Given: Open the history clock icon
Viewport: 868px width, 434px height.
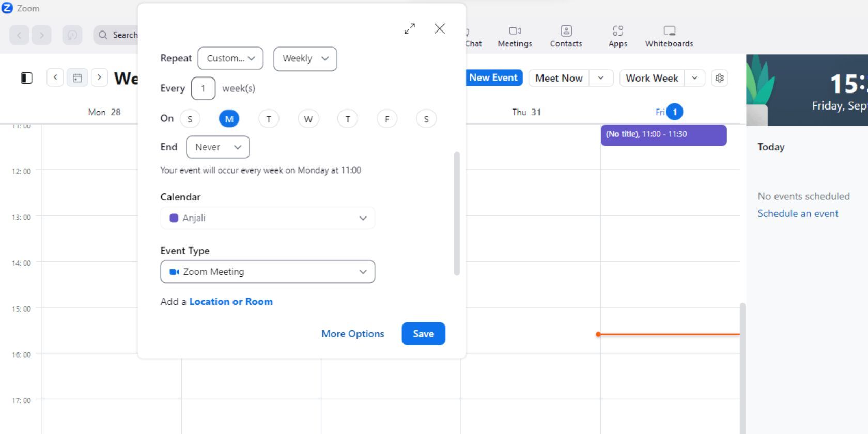Looking at the screenshot, I should click(x=72, y=35).
